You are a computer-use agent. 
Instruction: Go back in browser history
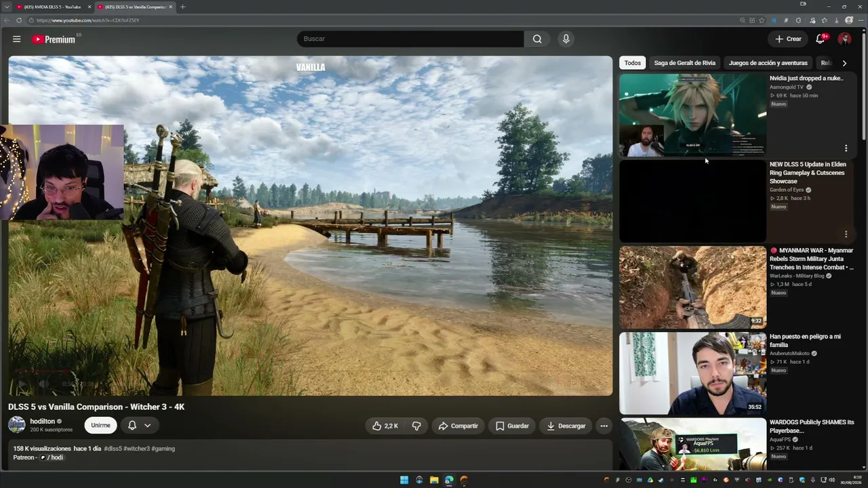coord(7,20)
